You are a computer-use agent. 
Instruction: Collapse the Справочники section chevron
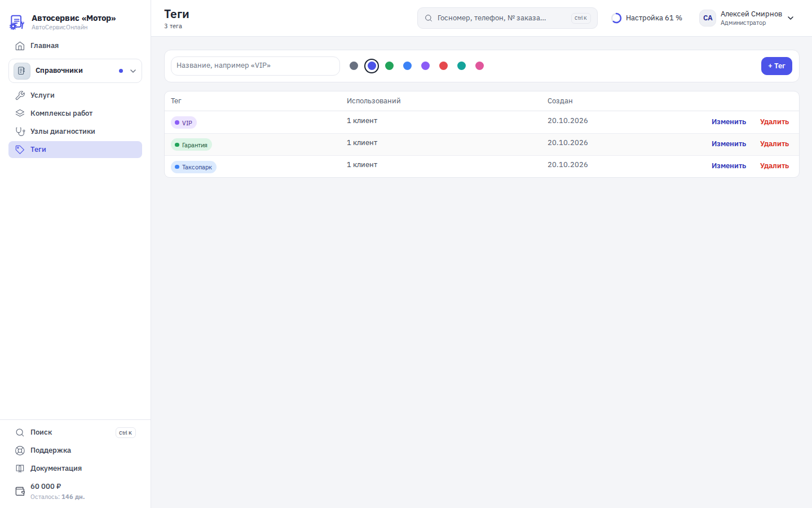tap(133, 71)
